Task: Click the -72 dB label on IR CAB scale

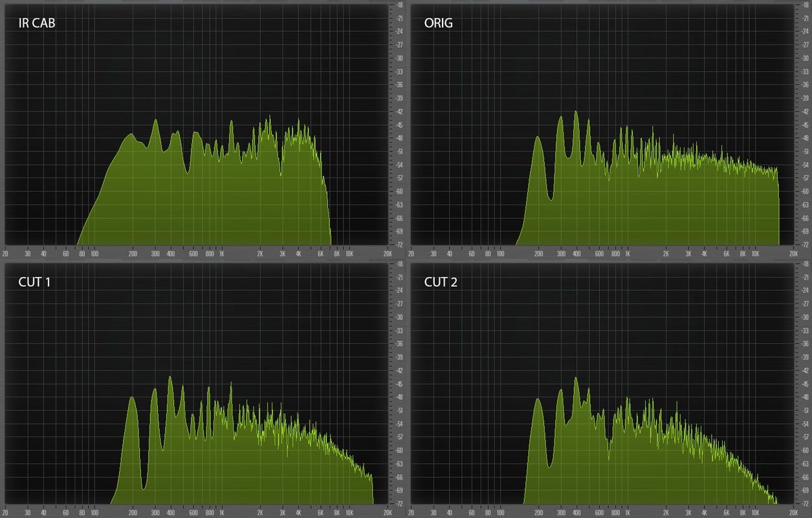Action: pos(399,244)
